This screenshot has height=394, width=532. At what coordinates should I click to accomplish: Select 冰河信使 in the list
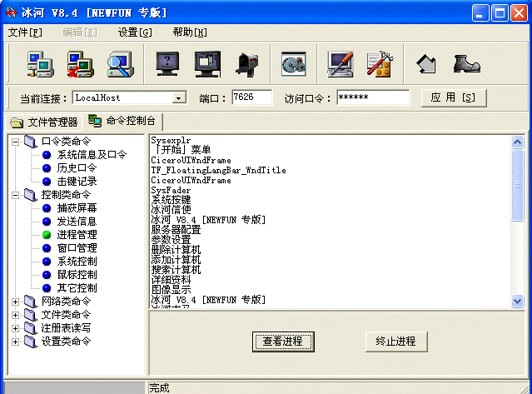point(171,210)
